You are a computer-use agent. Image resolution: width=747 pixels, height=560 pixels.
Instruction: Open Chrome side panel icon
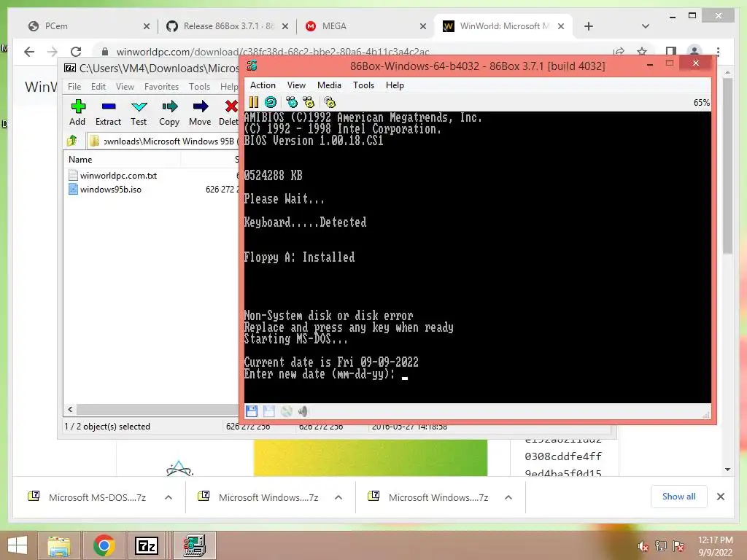tap(671, 52)
